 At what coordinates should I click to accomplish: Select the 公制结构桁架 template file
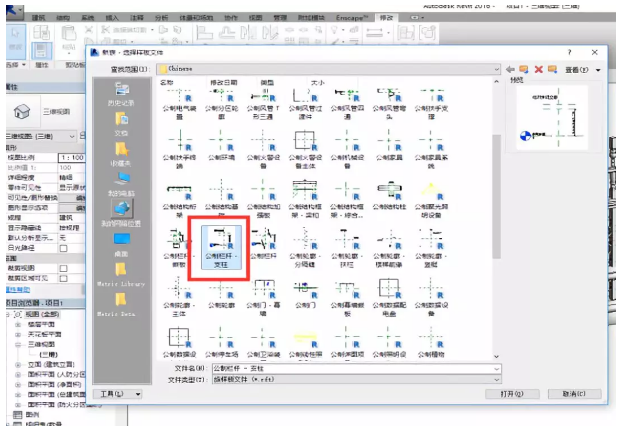[179, 198]
